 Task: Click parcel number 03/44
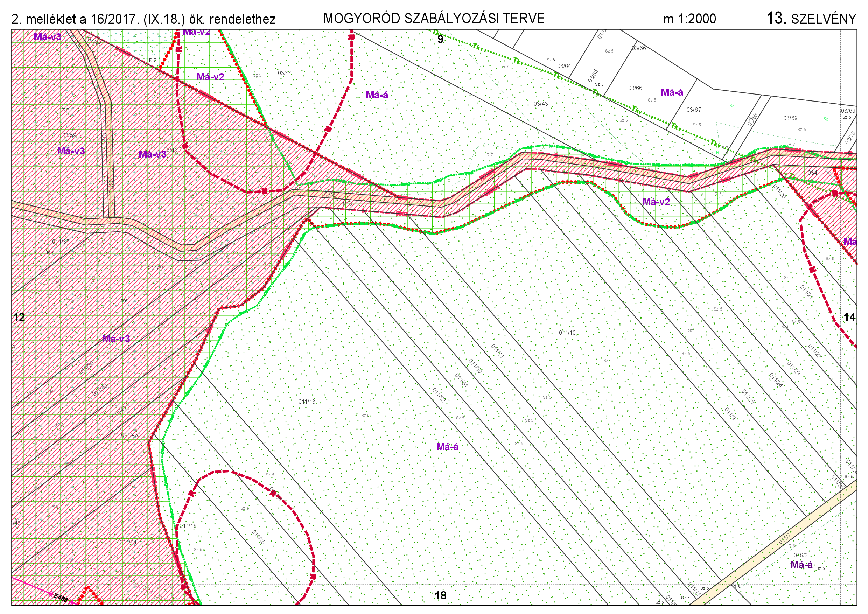click(x=285, y=73)
